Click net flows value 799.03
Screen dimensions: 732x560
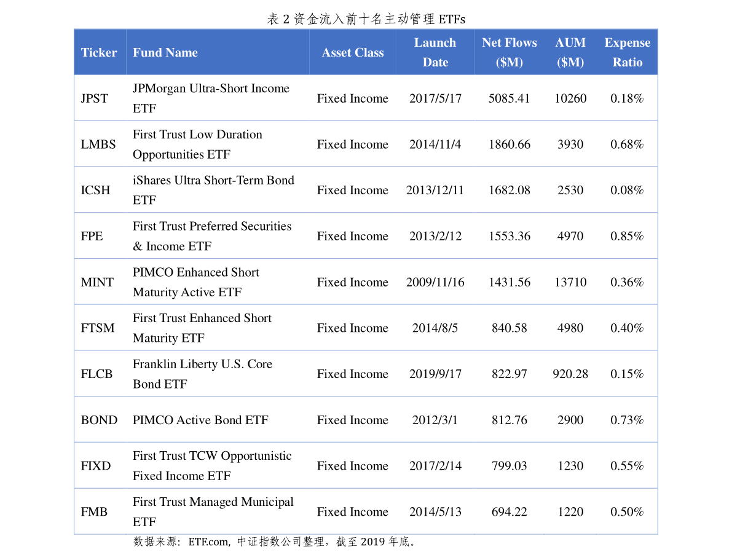(510, 466)
